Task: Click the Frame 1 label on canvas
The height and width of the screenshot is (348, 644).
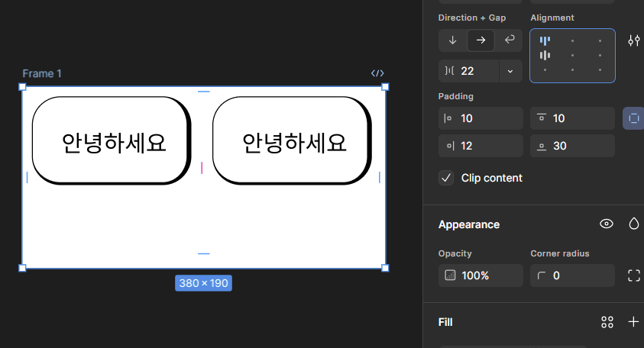Action: (x=42, y=73)
